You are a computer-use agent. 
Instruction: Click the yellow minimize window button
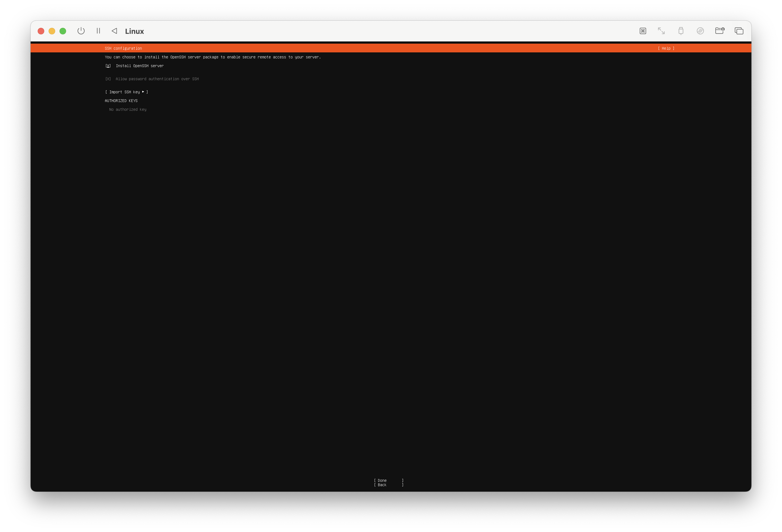(x=52, y=31)
